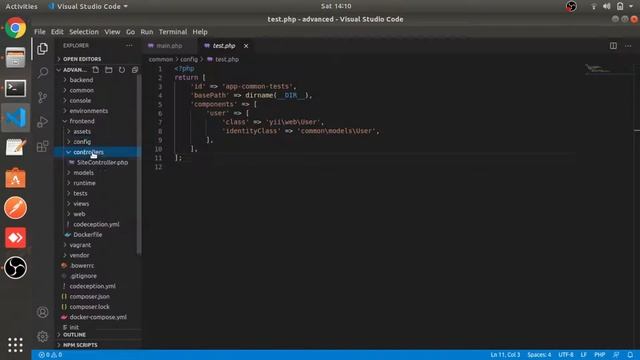Click the editor minimap preview

click(597, 69)
